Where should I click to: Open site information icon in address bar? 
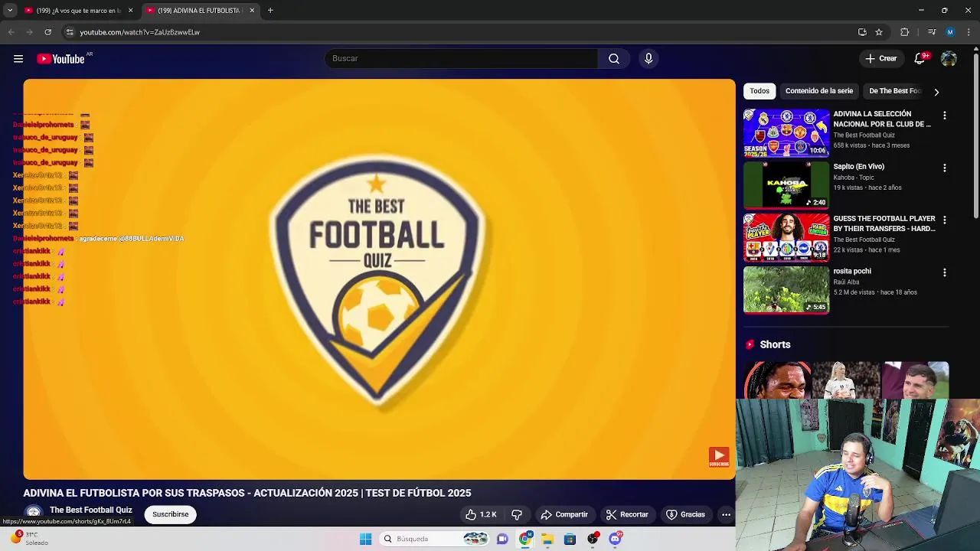[70, 32]
